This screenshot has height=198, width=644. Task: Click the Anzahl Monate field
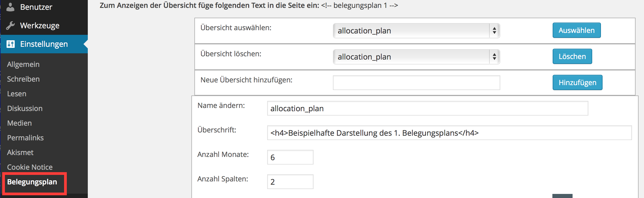(290, 157)
